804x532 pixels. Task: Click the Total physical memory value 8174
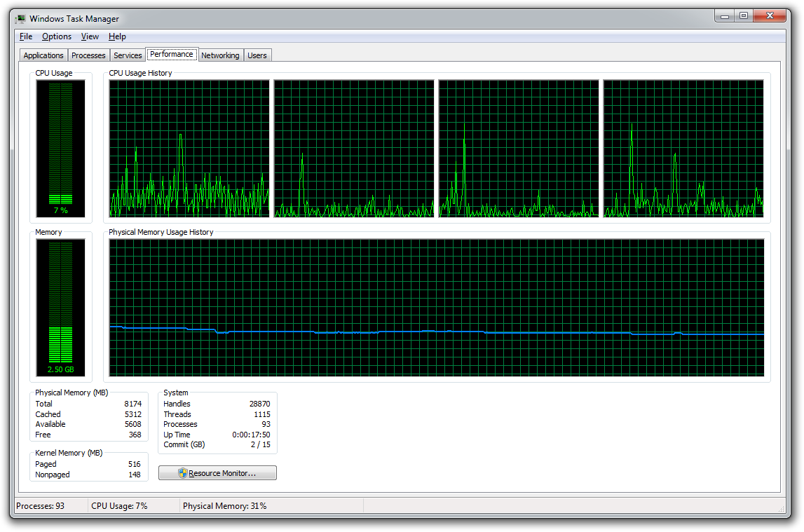pyautogui.click(x=132, y=404)
